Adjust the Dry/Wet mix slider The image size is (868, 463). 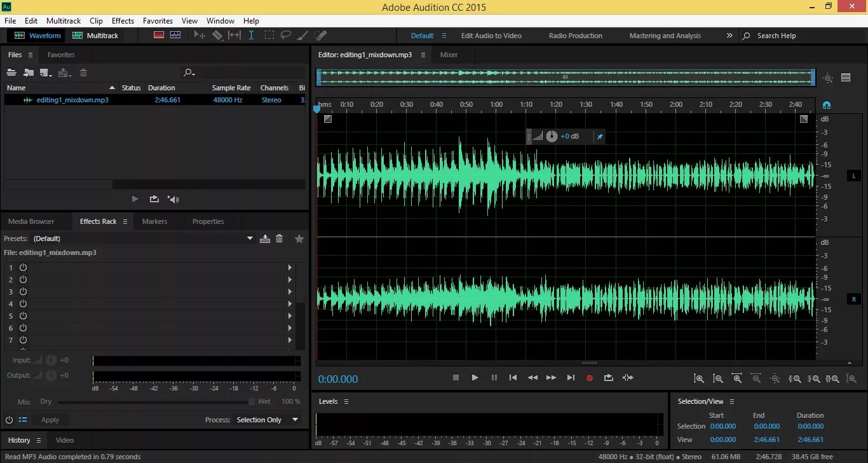(x=156, y=402)
